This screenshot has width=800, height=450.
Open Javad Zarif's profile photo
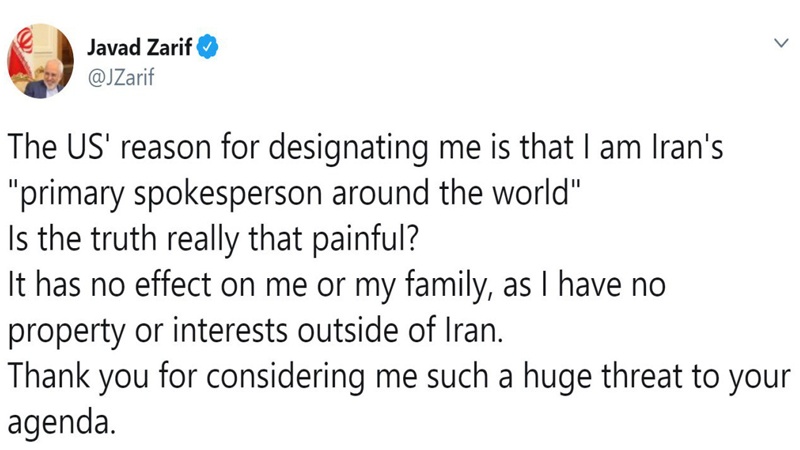coord(40,61)
